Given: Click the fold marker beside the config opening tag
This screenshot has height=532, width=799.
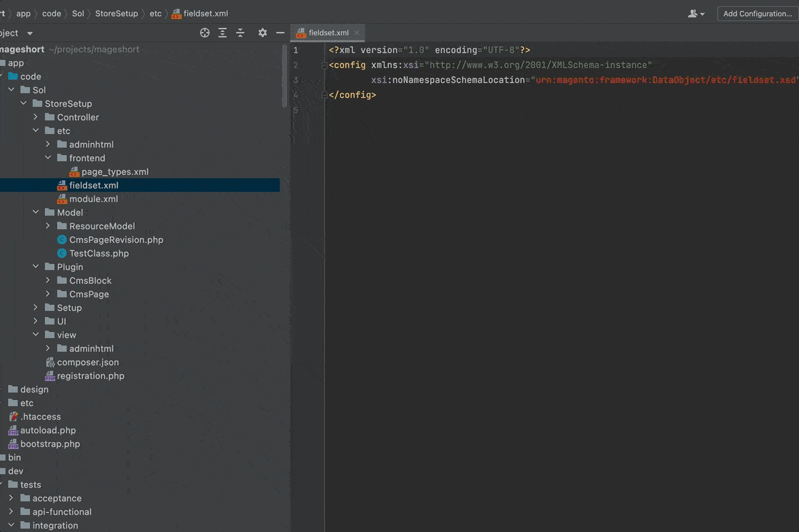Looking at the screenshot, I should tap(325, 65).
